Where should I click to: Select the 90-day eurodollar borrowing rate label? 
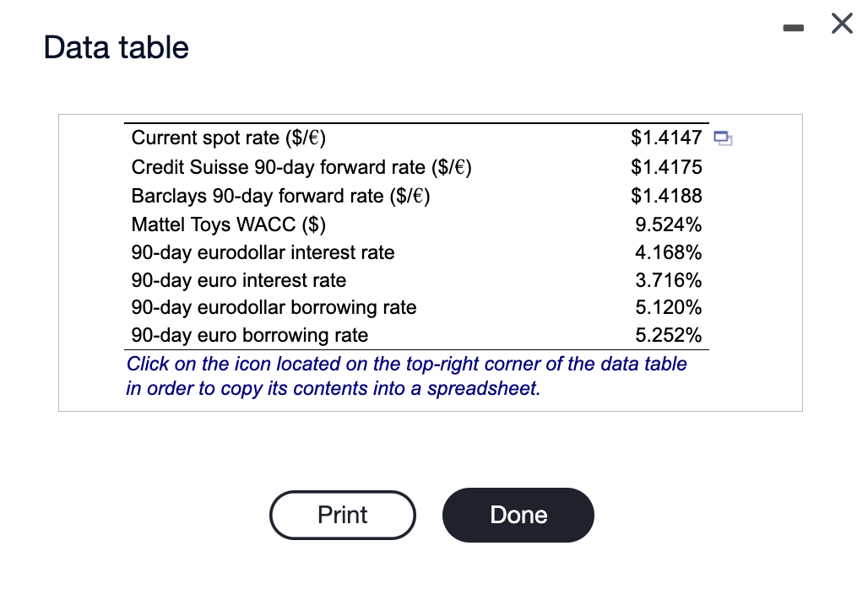point(273,307)
